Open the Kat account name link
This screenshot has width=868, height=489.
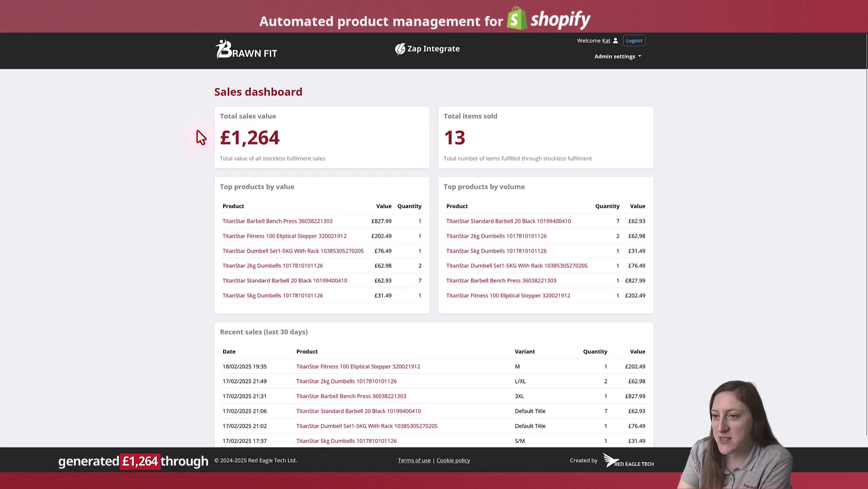606,40
